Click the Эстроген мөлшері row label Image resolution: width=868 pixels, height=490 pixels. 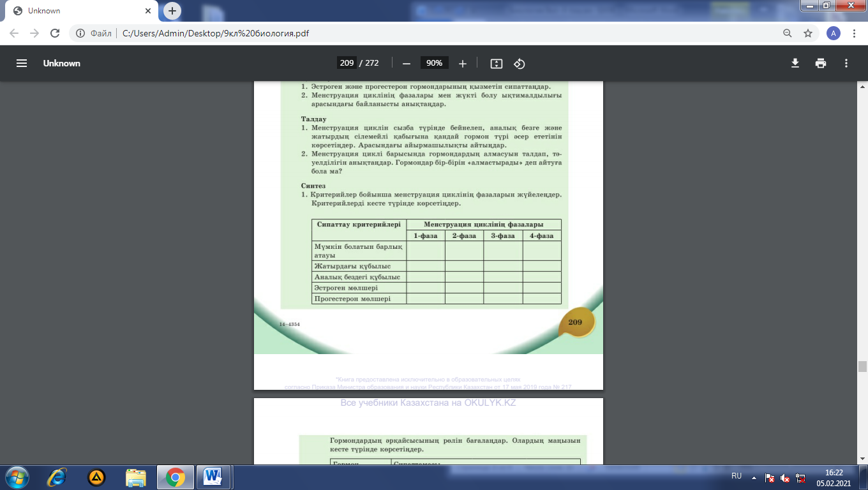[x=346, y=288]
